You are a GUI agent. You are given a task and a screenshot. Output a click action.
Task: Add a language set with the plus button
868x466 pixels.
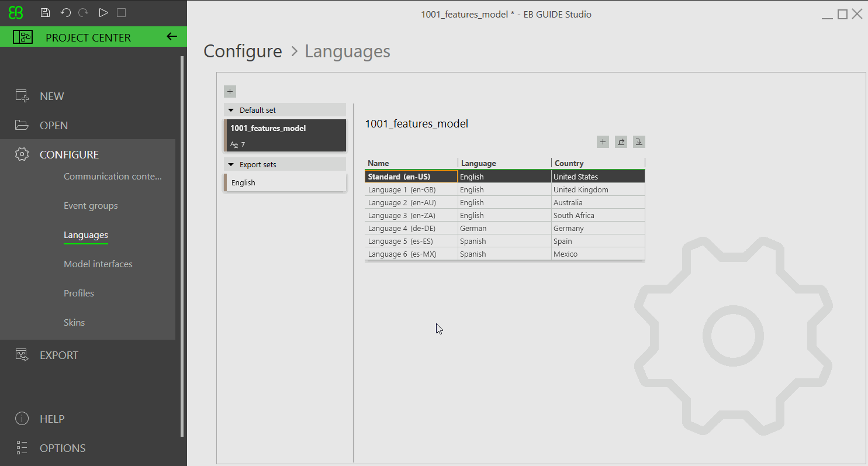tap(230, 91)
